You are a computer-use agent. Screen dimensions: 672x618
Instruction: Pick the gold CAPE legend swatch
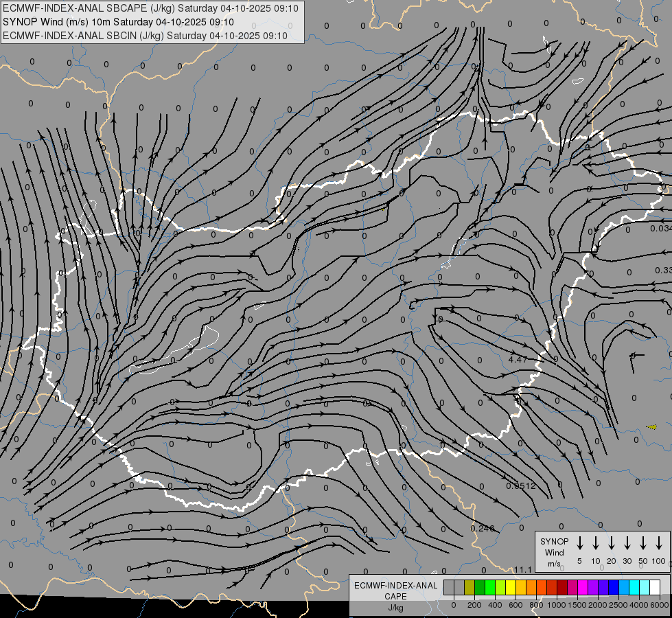521,588
